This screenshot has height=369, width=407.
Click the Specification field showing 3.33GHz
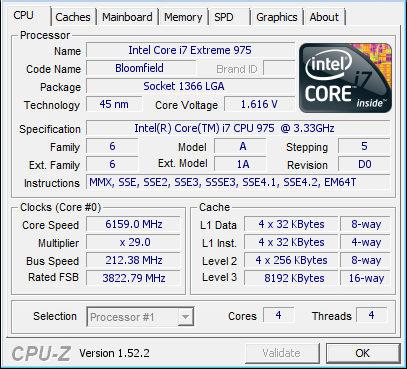(x=238, y=128)
